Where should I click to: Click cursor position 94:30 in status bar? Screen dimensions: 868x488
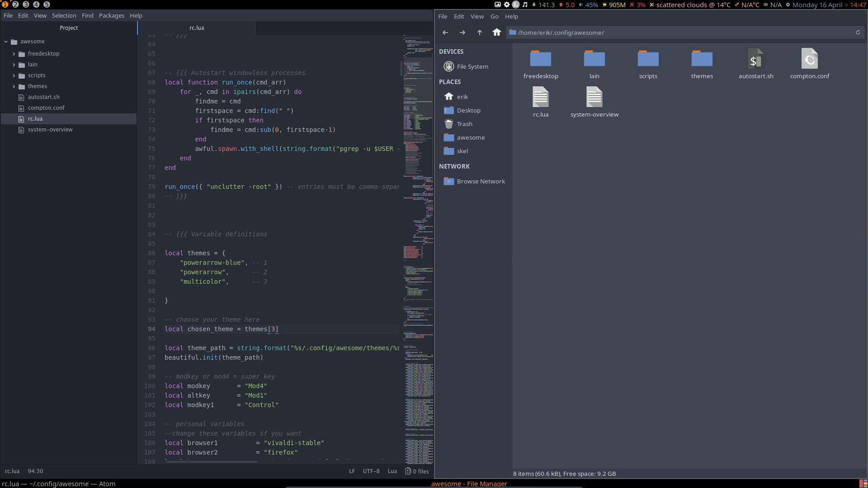35,471
